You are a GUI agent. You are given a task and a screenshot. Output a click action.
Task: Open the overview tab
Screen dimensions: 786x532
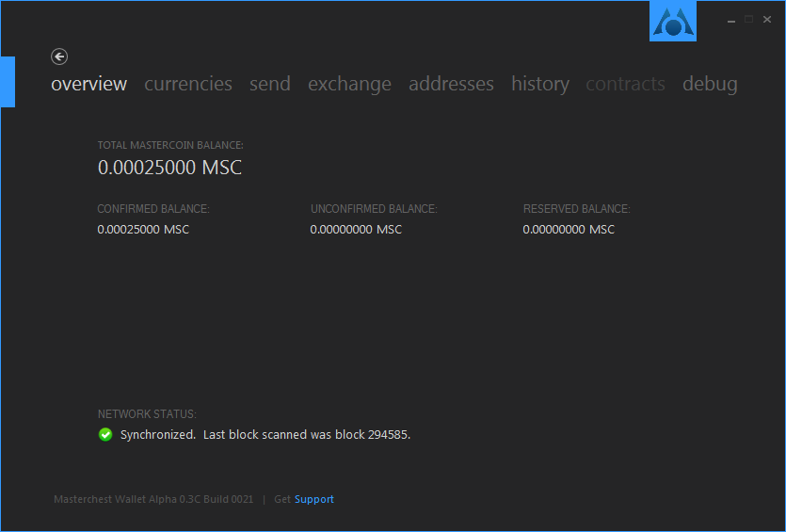(88, 84)
